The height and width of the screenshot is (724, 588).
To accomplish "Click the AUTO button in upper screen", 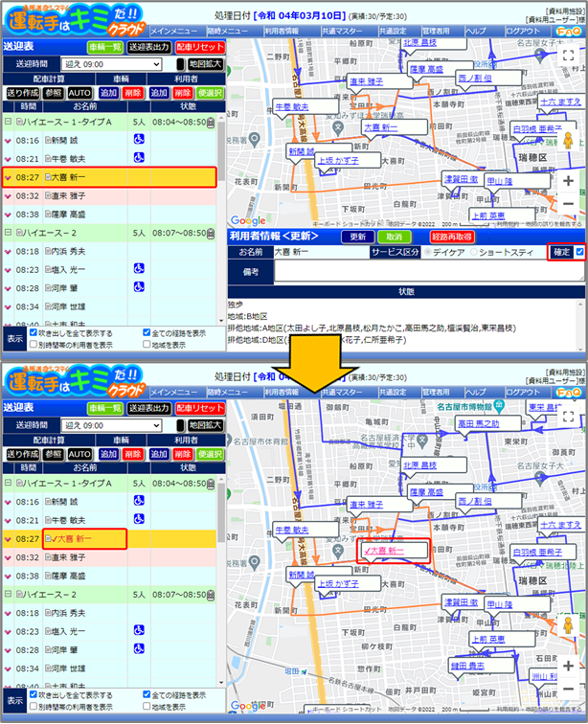I will click(79, 93).
